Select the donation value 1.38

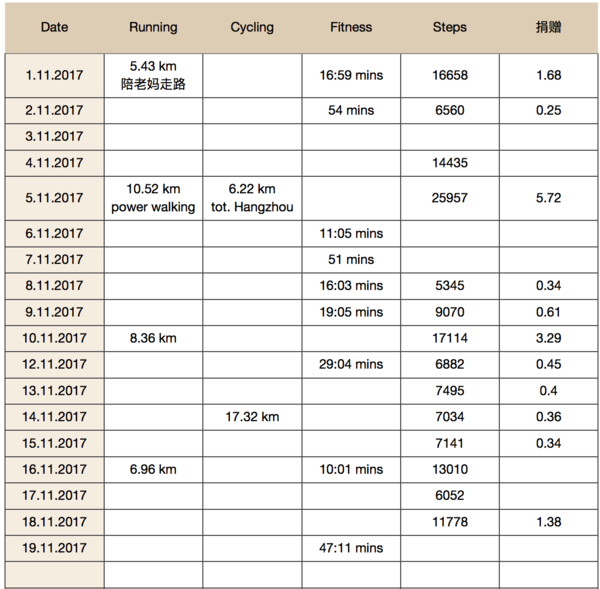click(x=548, y=522)
